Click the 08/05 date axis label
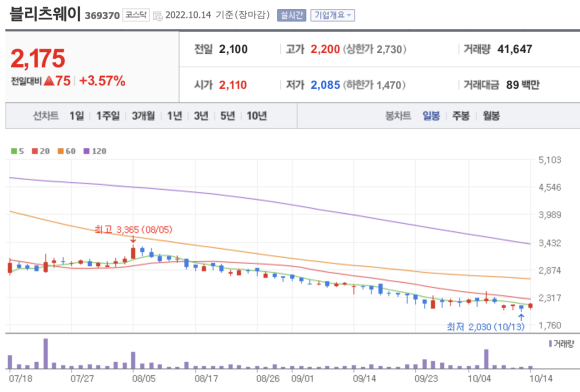The image size is (580, 392). [144, 378]
